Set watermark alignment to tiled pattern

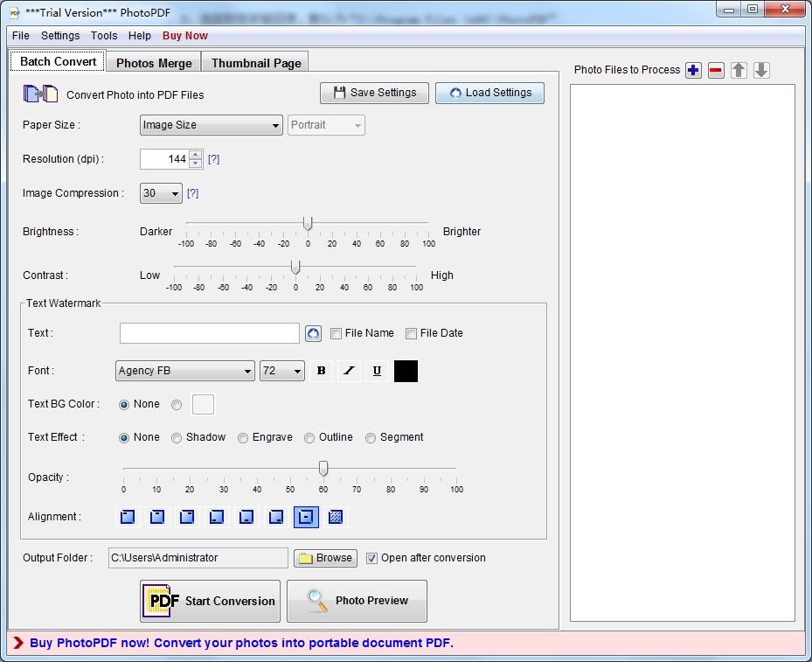click(x=336, y=517)
